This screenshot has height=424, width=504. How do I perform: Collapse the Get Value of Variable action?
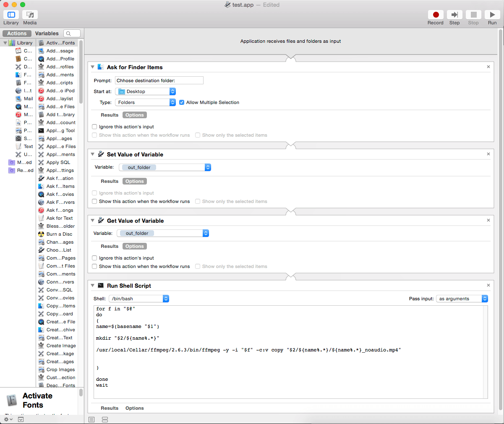[93, 221]
